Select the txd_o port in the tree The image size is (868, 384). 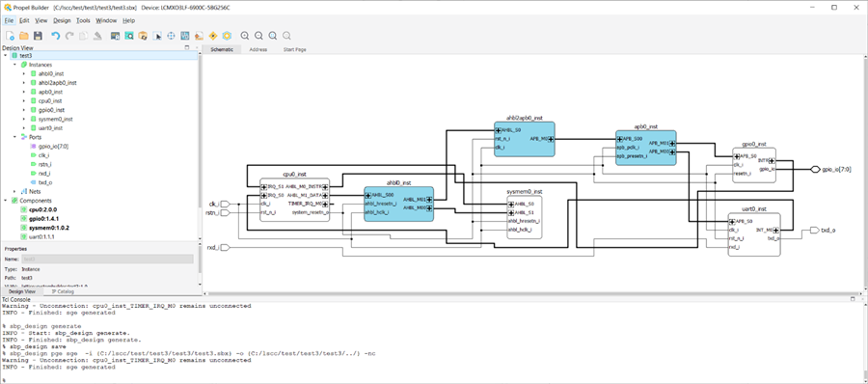(45, 182)
